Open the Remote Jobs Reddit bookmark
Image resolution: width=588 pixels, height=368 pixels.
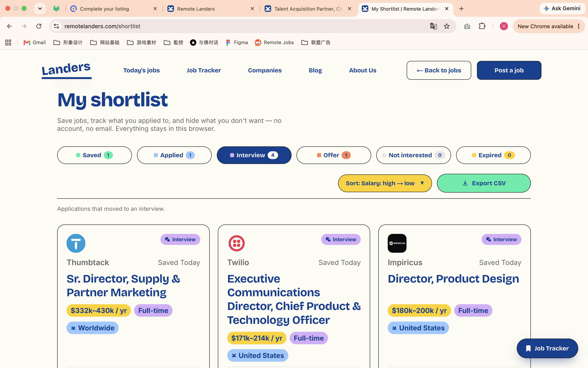pyautogui.click(x=274, y=43)
